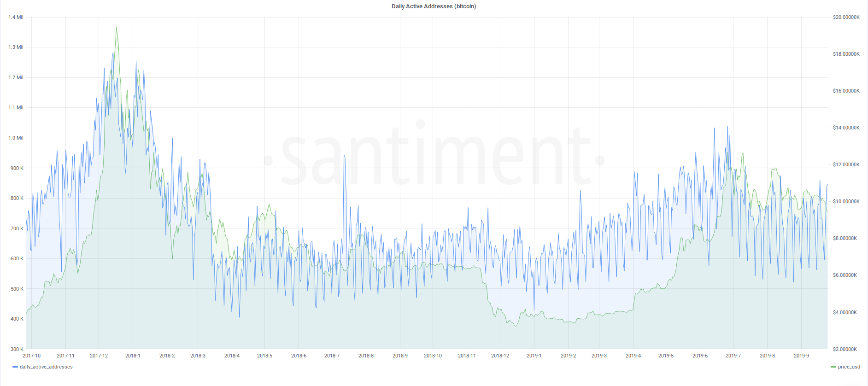868x386 pixels.
Task: Click the $8.00000K right axis label
Action: tap(845, 238)
